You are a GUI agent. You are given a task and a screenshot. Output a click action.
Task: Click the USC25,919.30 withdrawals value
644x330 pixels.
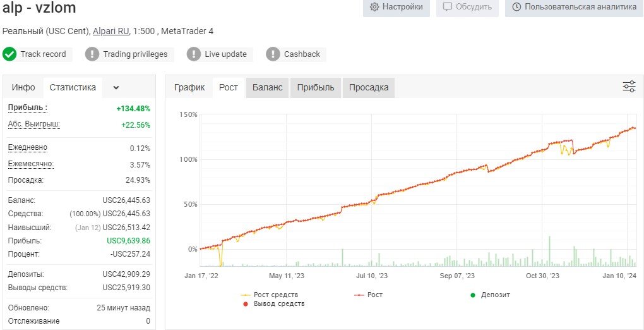pos(126,288)
